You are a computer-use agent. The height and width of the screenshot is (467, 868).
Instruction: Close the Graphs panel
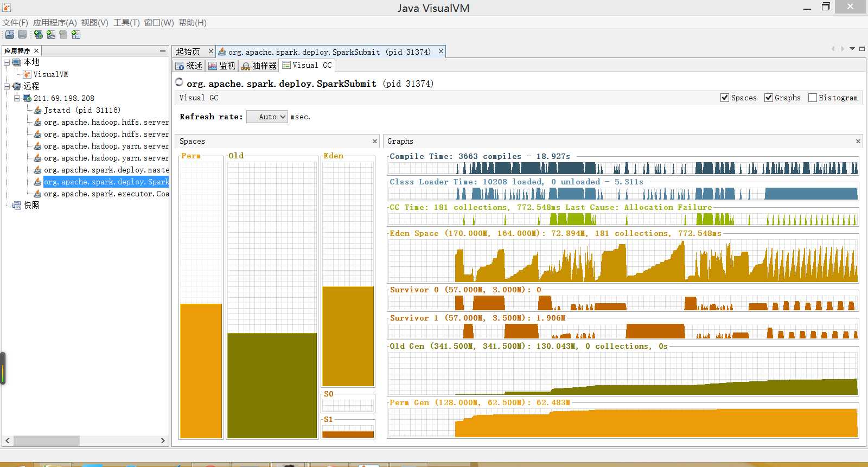[858, 141]
